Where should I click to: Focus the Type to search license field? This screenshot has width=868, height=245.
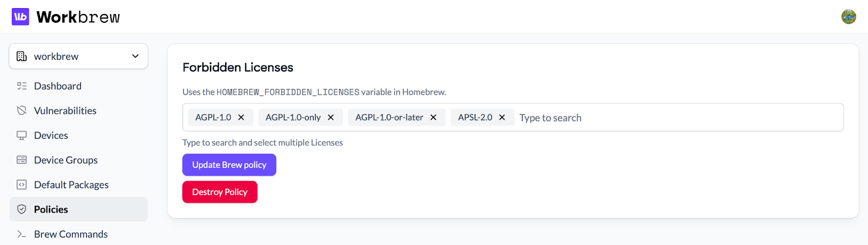click(651, 118)
